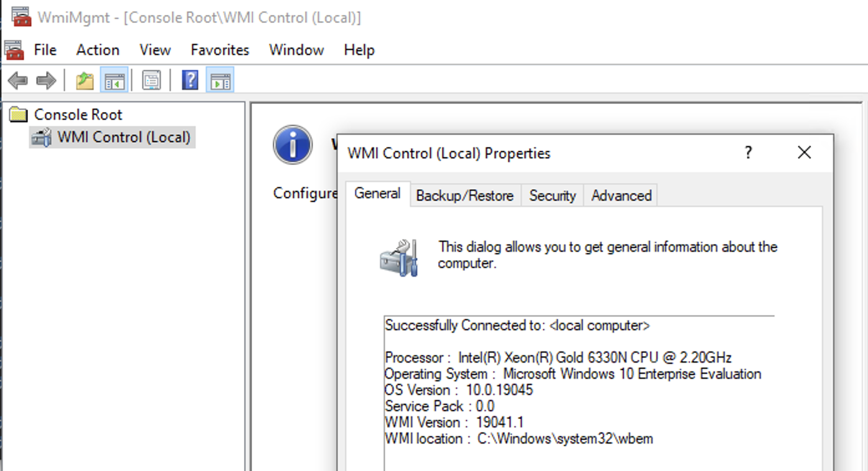Open the Window menu
Image resolution: width=868 pixels, height=471 pixels.
tap(296, 50)
